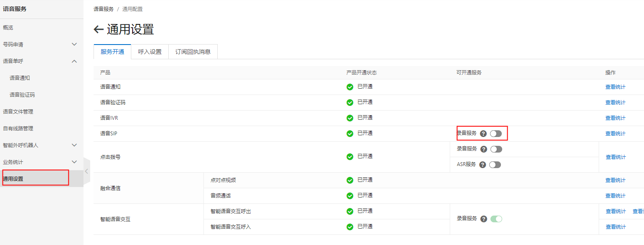Turn on 录音服务 switch for 点击拨号
This screenshot has width=644, height=245.
[496, 149]
